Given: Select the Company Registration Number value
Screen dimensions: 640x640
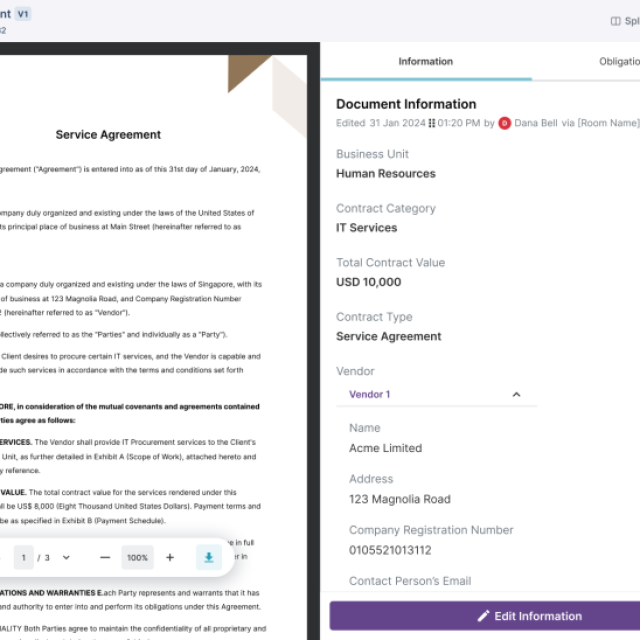Looking at the screenshot, I should (390, 550).
